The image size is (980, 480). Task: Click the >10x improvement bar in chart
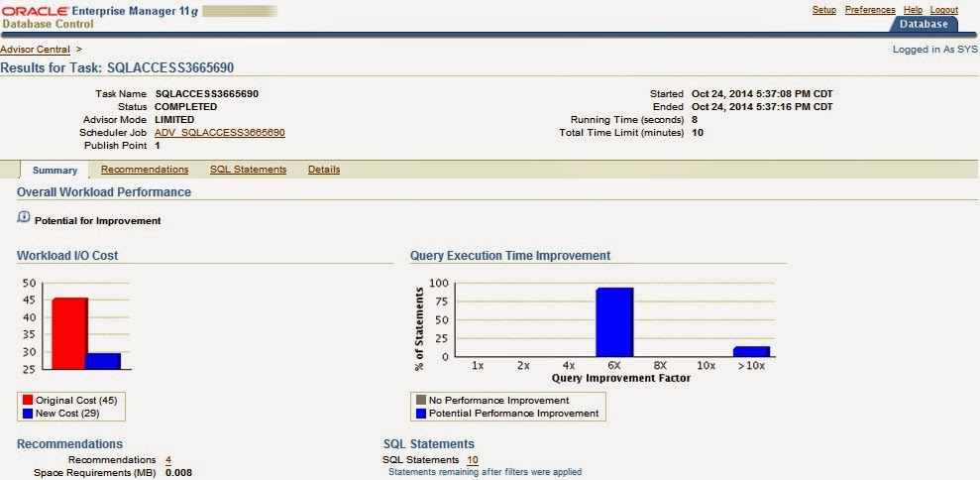(751, 351)
